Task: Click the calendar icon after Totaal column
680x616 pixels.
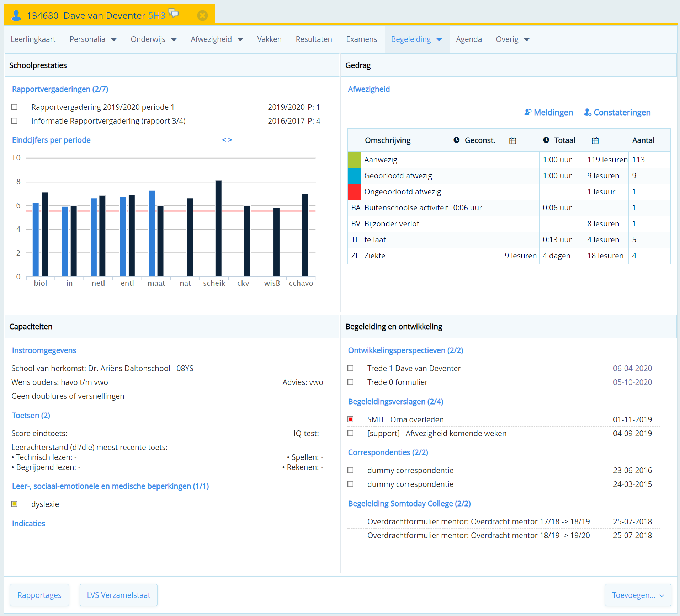Action: [x=595, y=140]
